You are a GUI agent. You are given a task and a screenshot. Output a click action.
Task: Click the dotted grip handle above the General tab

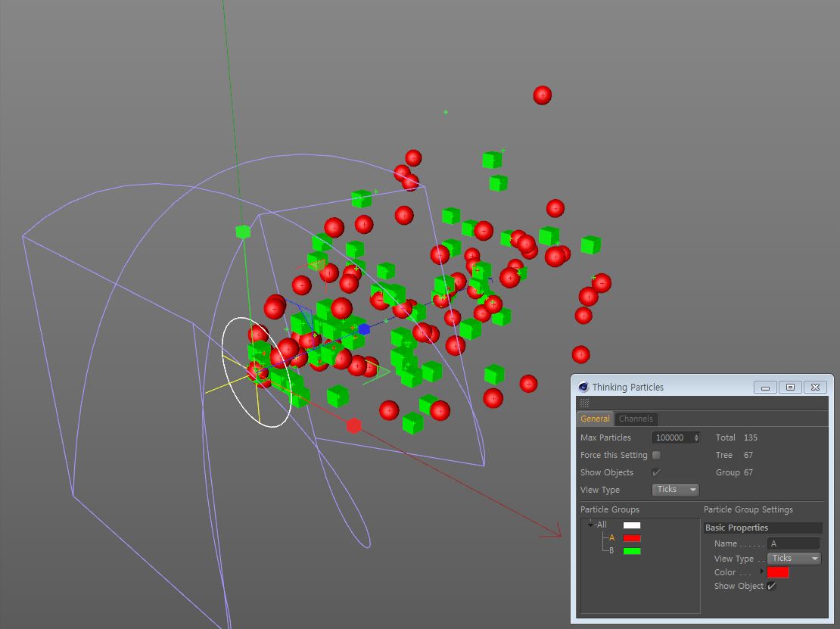click(584, 403)
